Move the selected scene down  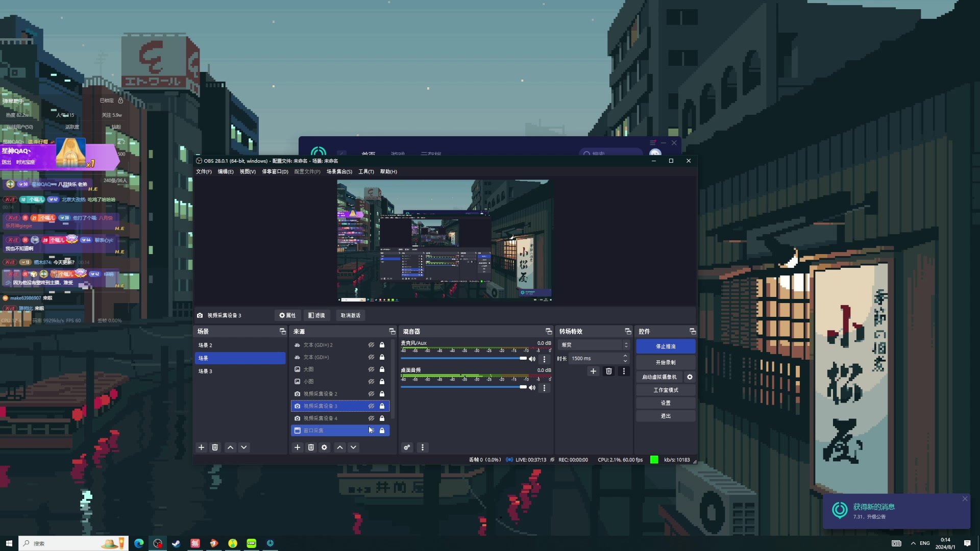[x=244, y=447]
